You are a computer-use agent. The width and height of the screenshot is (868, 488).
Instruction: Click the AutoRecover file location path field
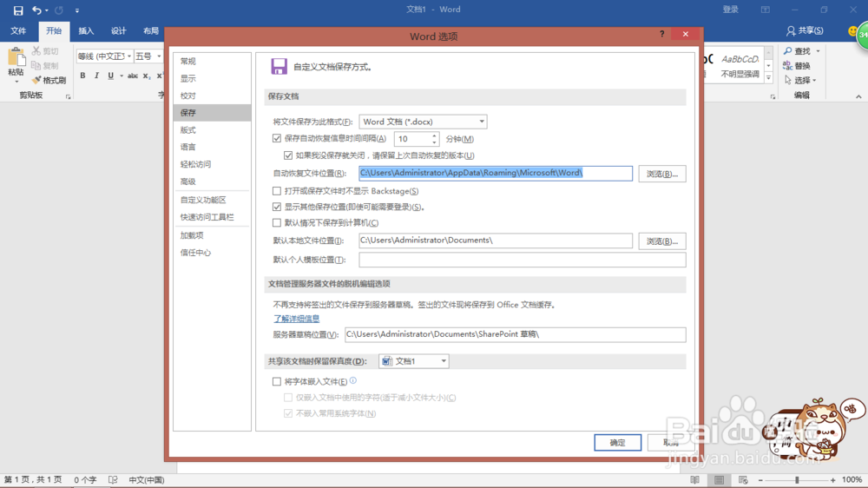tap(496, 174)
